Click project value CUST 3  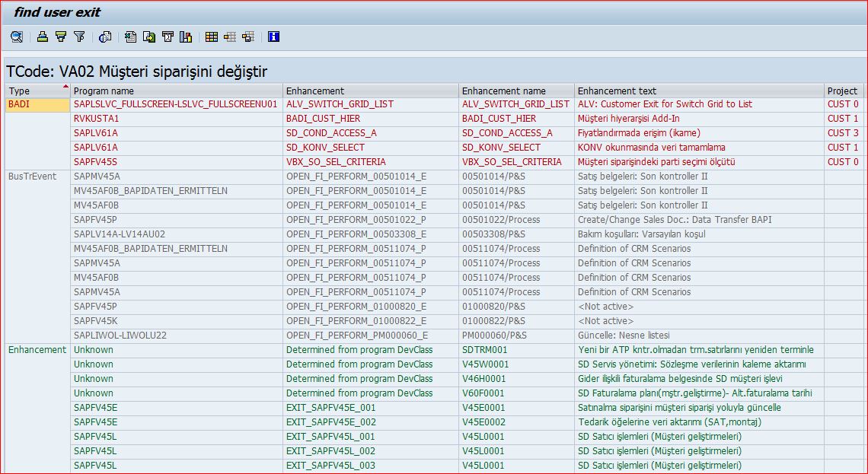tap(843, 132)
